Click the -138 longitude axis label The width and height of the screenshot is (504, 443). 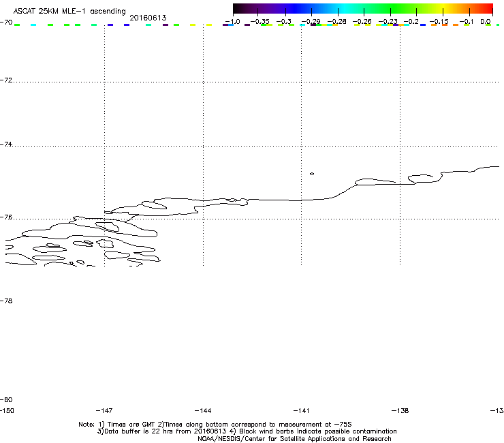[x=400, y=410]
